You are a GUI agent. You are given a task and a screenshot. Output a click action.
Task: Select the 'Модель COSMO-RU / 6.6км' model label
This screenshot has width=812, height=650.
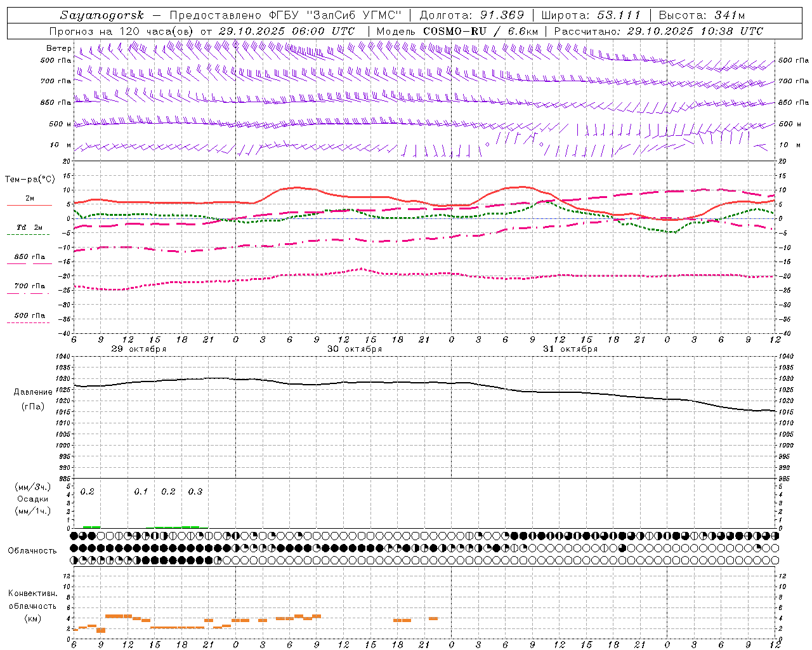457,31
